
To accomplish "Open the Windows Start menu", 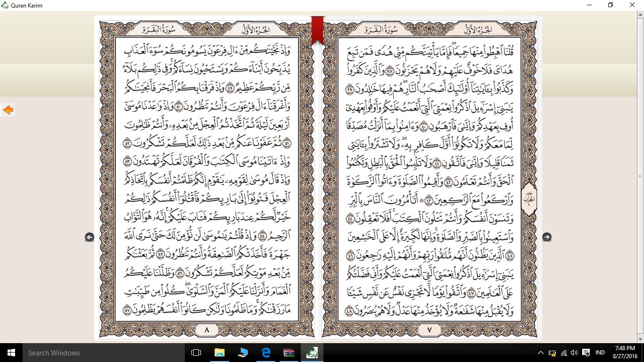I will click(x=11, y=353).
